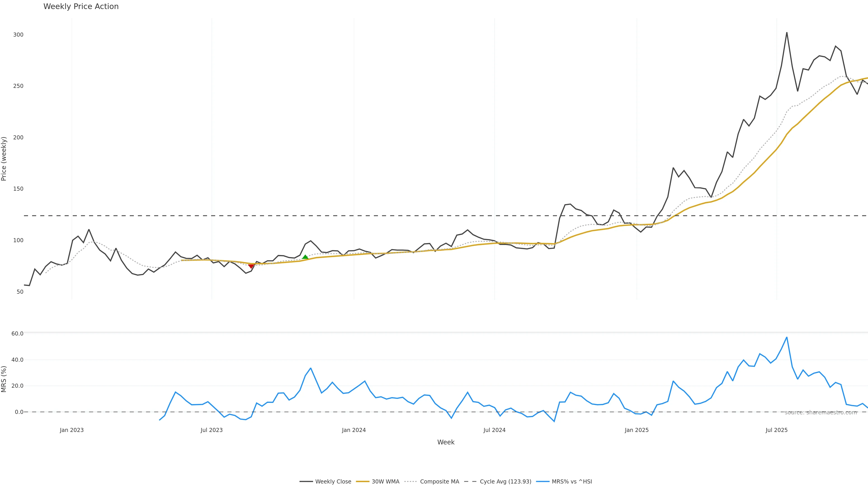The height and width of the screenshot is (488, 868).
Task: Select the Jul 2023 x-axis label
Action: [212, 430]
